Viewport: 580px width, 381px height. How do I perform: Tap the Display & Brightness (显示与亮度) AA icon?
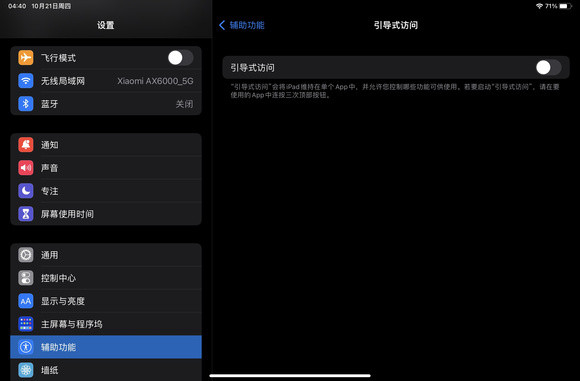[26, 301]
